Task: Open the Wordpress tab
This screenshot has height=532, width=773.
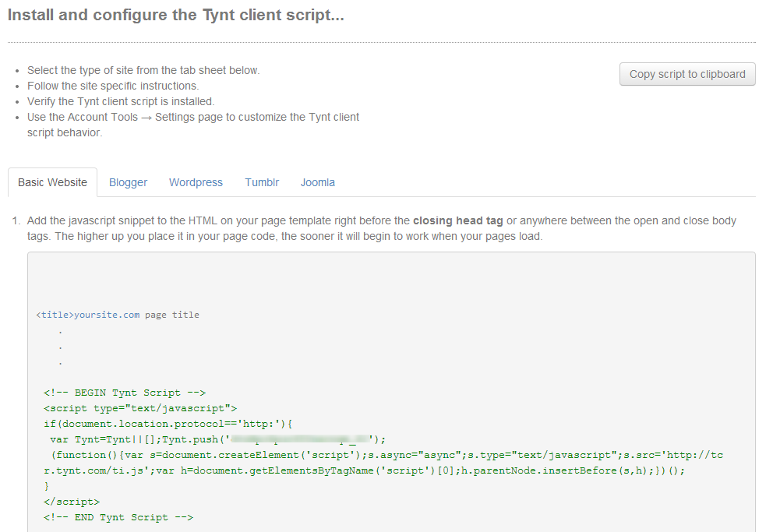Action: [196, 182]
